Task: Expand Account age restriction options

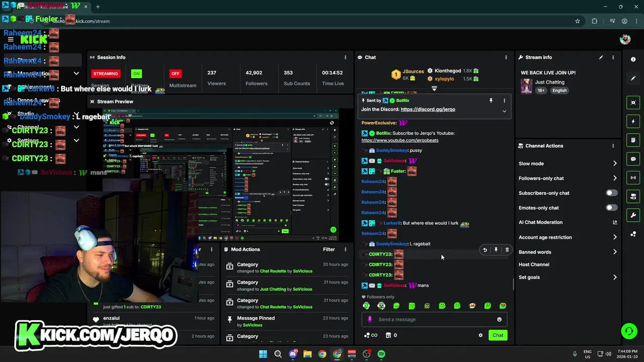Action: [615, 237]
